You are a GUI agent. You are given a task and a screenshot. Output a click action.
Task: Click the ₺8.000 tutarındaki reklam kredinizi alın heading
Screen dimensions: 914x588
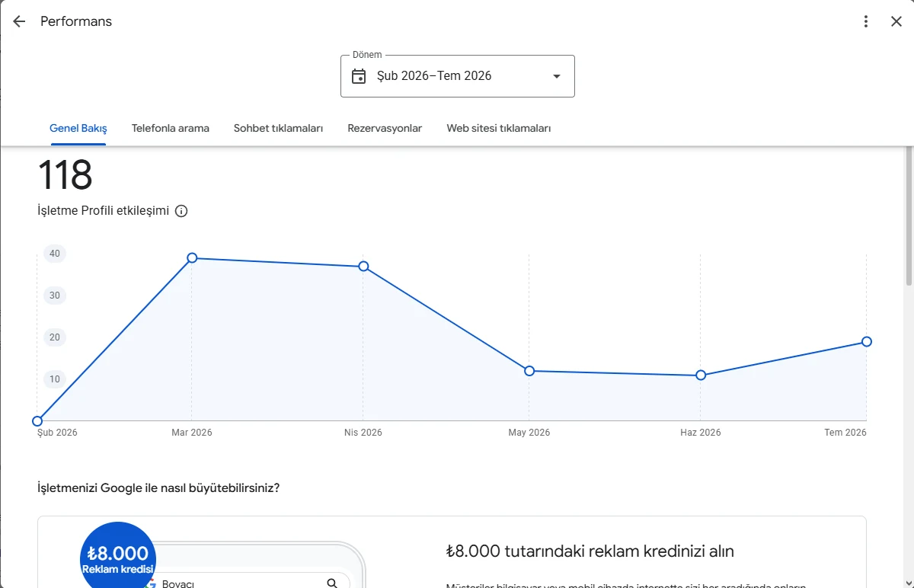click(x=590, y=551)
